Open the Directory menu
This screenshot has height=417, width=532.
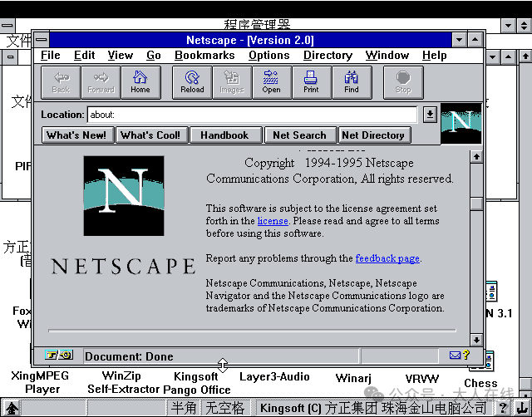328,56
